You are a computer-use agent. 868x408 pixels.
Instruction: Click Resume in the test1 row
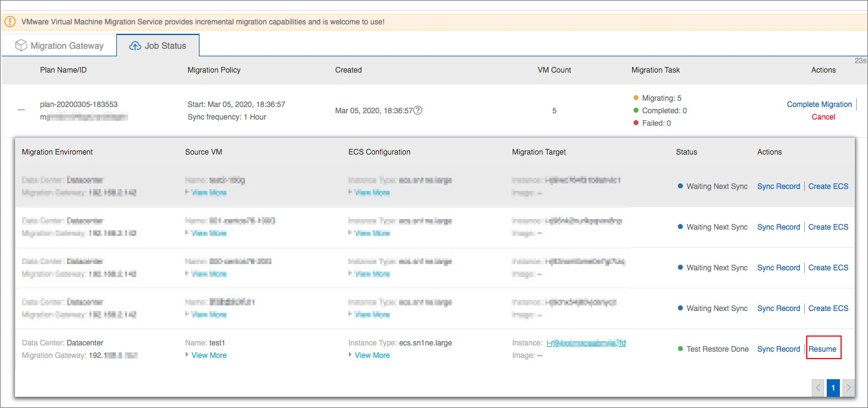822,349
